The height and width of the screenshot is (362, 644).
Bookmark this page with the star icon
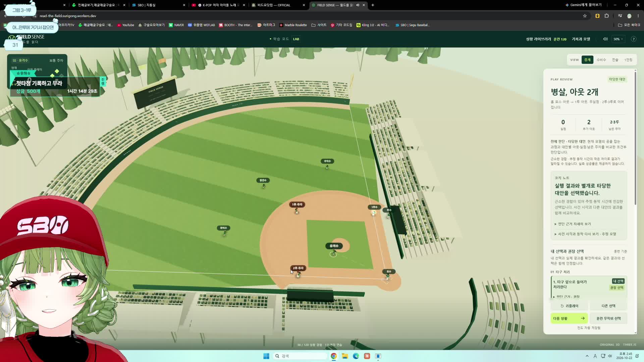[585, 16]
